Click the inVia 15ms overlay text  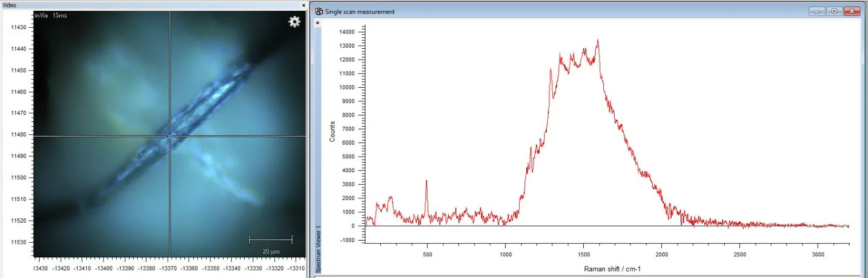tap(51, 15)
